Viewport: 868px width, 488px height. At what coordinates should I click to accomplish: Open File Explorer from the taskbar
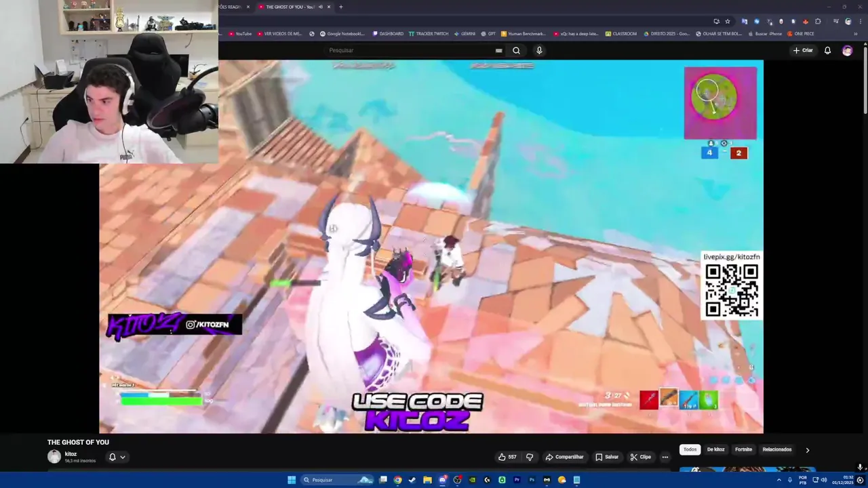pyautogui.click(x=427, y=480)
